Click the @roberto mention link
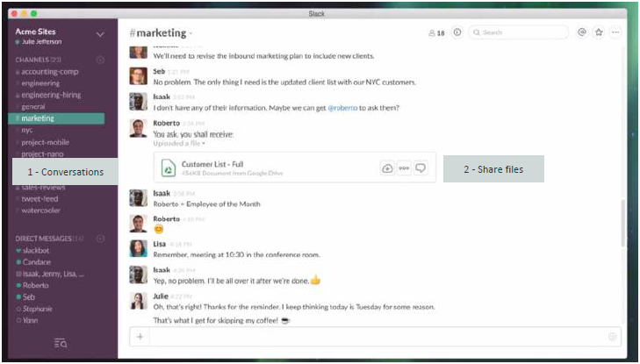 [342, 108]
